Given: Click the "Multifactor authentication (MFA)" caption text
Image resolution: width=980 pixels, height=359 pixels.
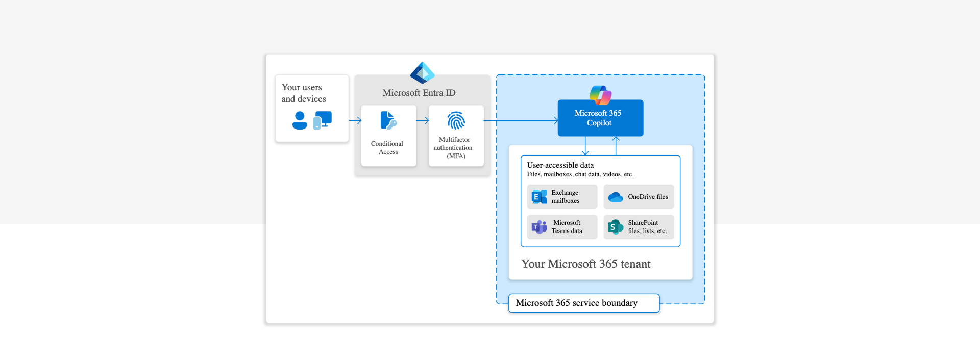Looking at the screenshot, I should coord(453,148).
